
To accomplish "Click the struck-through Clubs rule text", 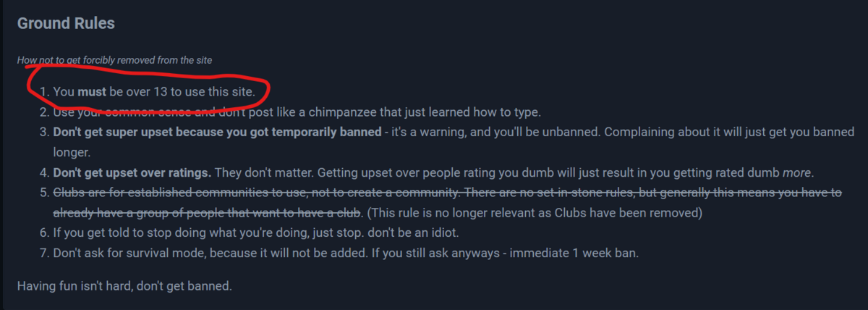I will click(x=447, y=193).
